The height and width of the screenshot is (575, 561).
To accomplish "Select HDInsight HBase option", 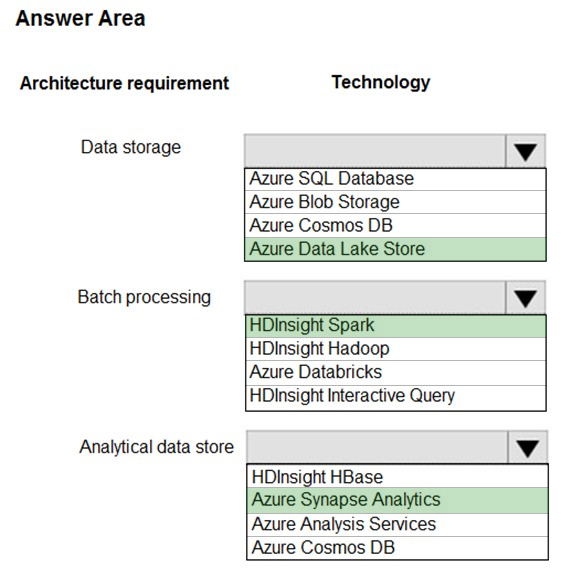I will [398, 476].
